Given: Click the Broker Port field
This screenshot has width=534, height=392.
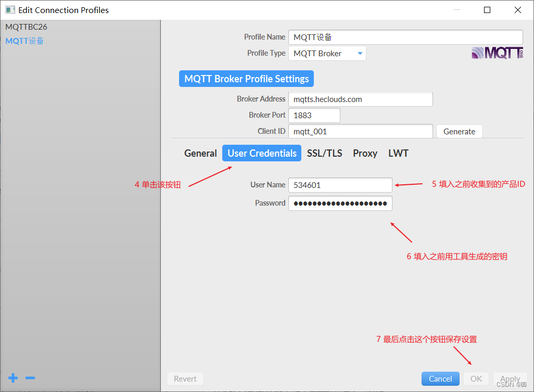Looking at the screenshot, I should point(314,115).
